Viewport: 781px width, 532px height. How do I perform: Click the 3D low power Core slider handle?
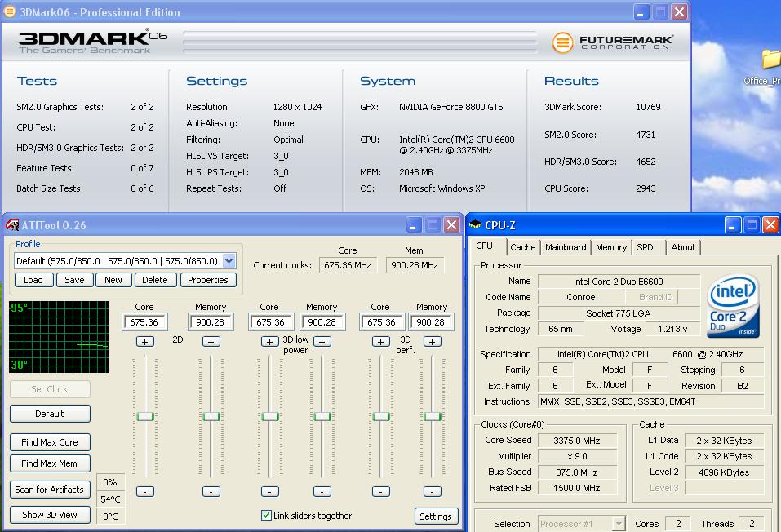270,416
